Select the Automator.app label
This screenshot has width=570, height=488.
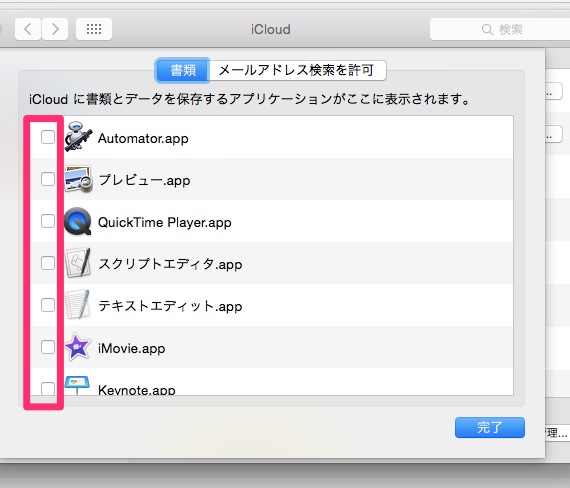point(143,139)
